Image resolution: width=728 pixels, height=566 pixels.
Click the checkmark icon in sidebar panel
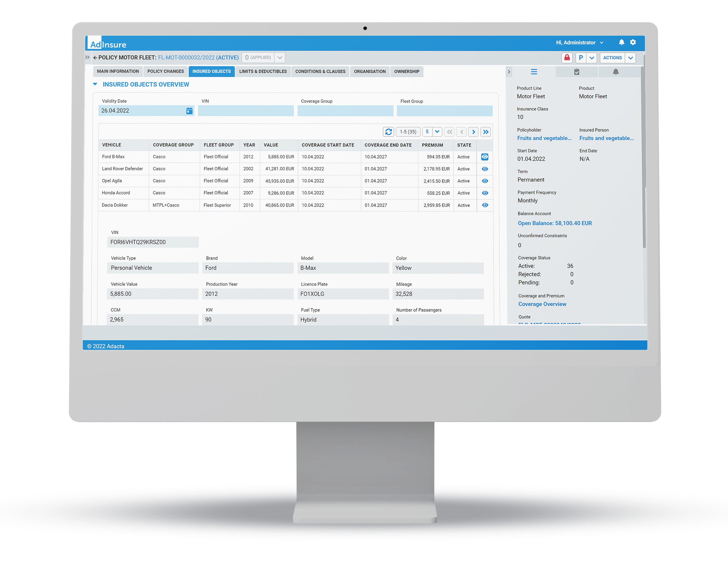[x=576, y=71]
